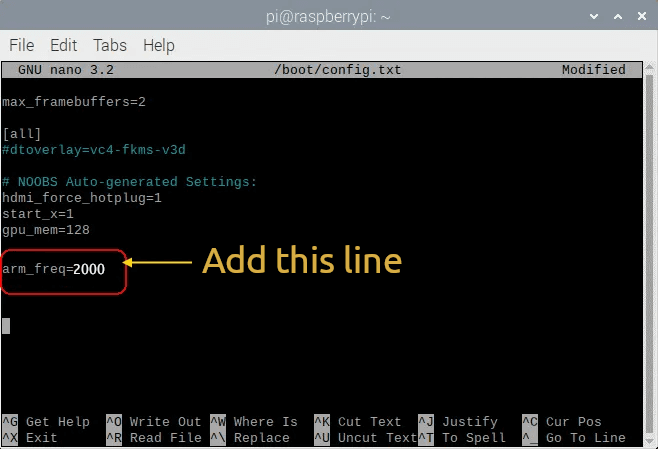The width and height of the screenshot is (658, 449).
Task: Click the Write Out shortcut label
Action: point(164,422)
